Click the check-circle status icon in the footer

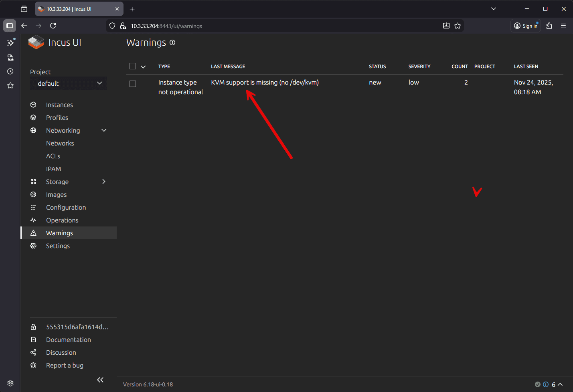539,384
